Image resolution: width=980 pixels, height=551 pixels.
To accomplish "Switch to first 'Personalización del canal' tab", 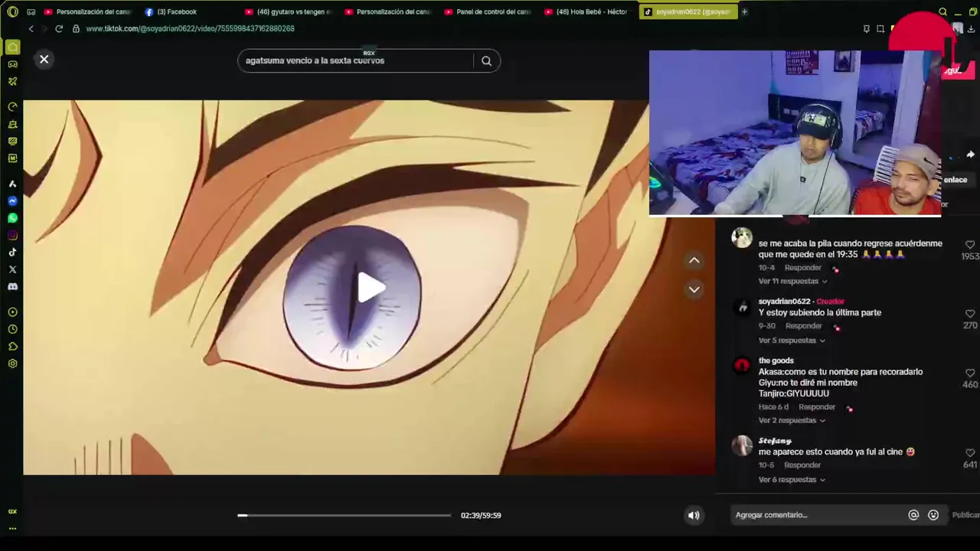I will click(x=88, y=11).
